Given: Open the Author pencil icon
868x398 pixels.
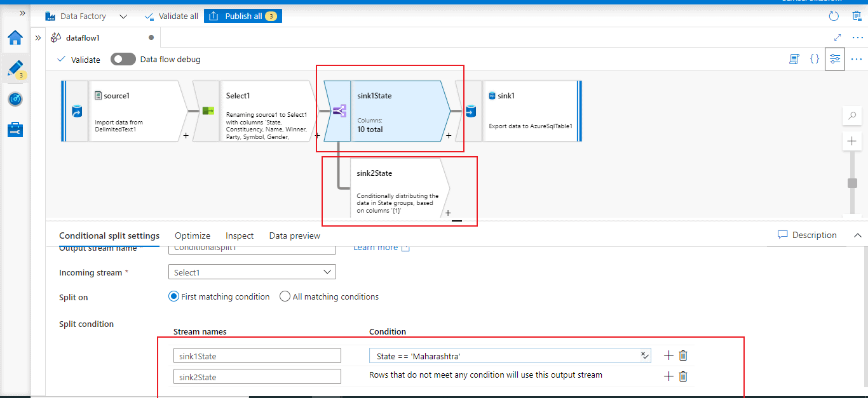Looking at the screenshot, I should coord(15,69).
